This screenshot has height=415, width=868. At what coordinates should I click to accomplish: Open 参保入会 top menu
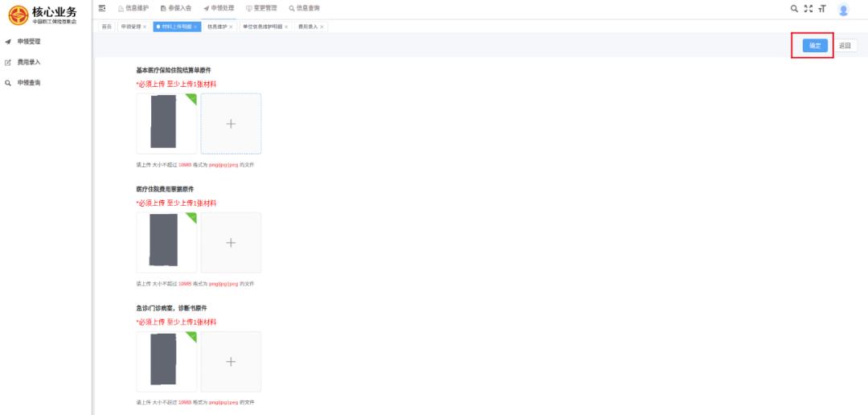point(176,8)
